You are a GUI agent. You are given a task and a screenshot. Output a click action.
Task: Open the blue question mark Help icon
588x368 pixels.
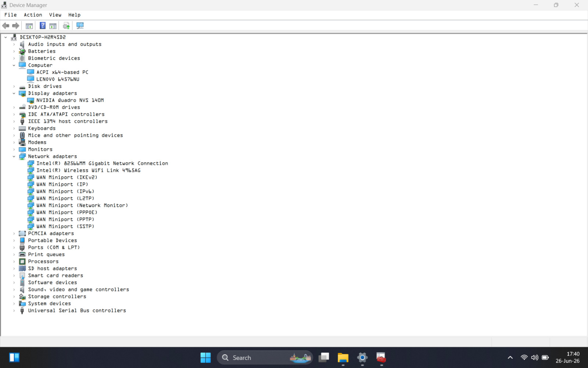point(43,26)
